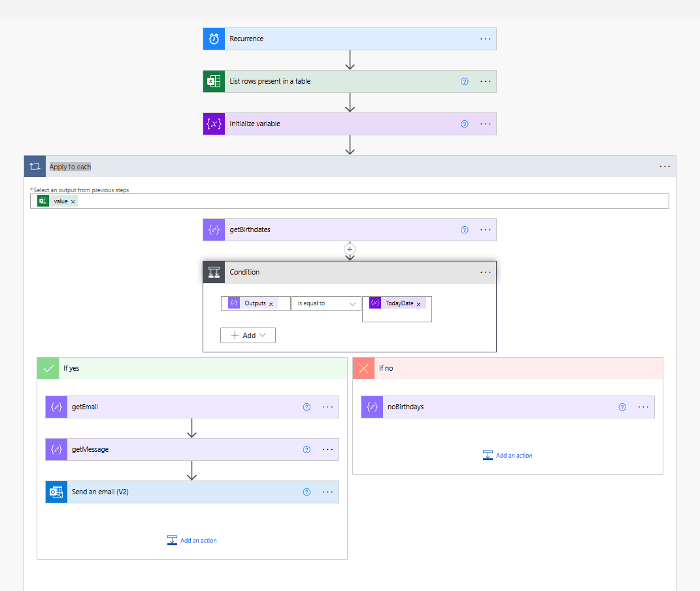The height and width of the screenshot is (591, 700).
Task: Click the Outlook icon on Send an email (V2)
Action: click(x=56, y=492)
